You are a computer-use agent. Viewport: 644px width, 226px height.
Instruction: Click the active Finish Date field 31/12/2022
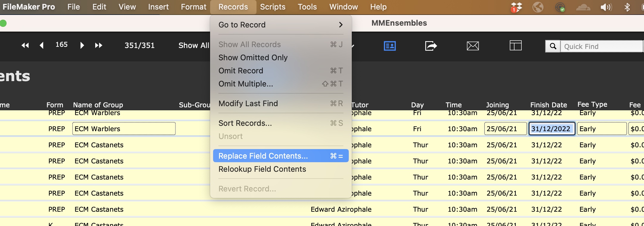552,129
